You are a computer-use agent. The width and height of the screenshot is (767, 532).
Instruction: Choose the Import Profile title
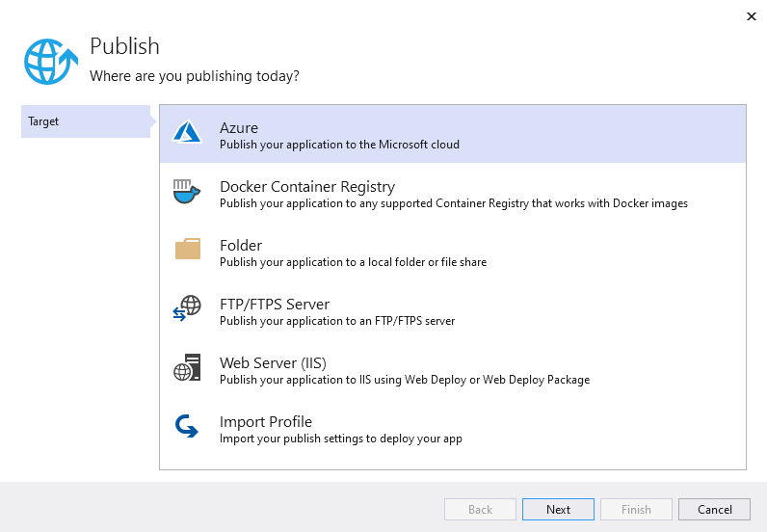point(266,421)
